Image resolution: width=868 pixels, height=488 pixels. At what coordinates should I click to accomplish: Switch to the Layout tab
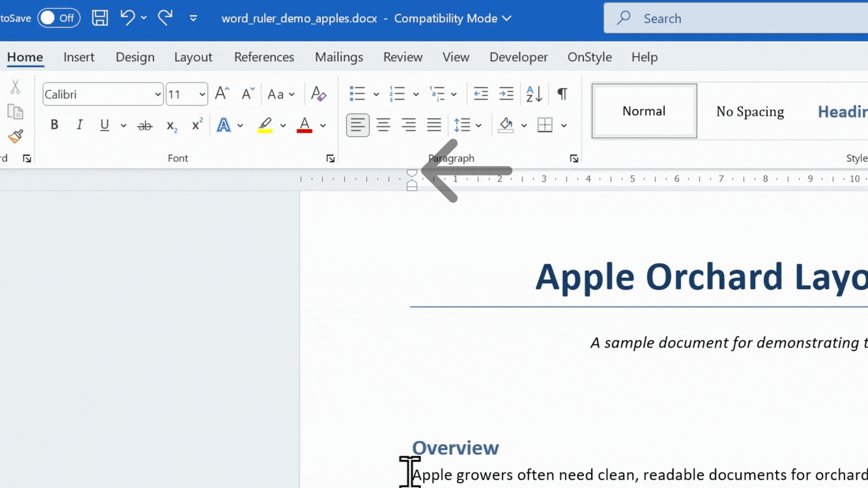(x=193, y=57)
